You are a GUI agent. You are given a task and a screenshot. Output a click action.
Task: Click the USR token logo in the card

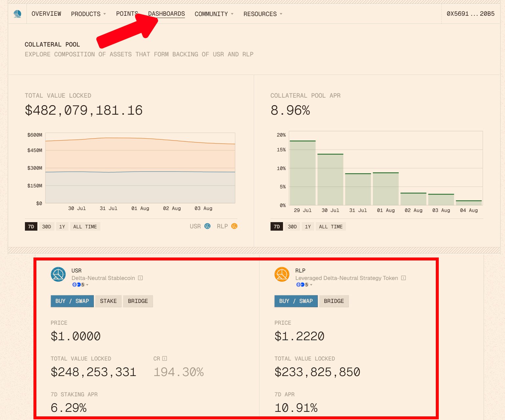click(x=58, y=275)
